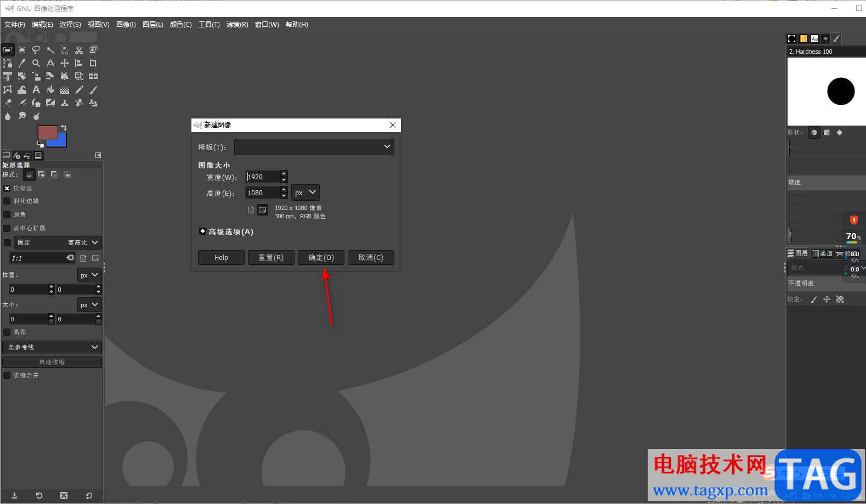Choose intersect-with-selection mode icon

pyautogui.click(x=67, y=174)
